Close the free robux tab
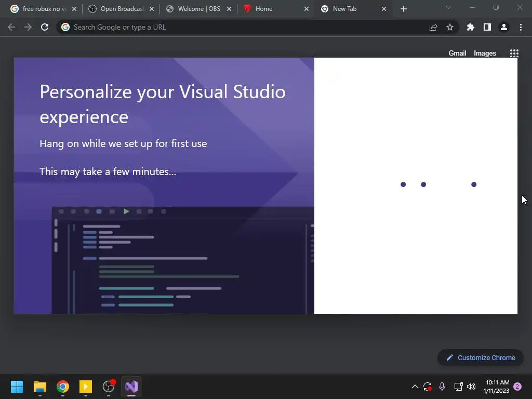 coord(74,9)
